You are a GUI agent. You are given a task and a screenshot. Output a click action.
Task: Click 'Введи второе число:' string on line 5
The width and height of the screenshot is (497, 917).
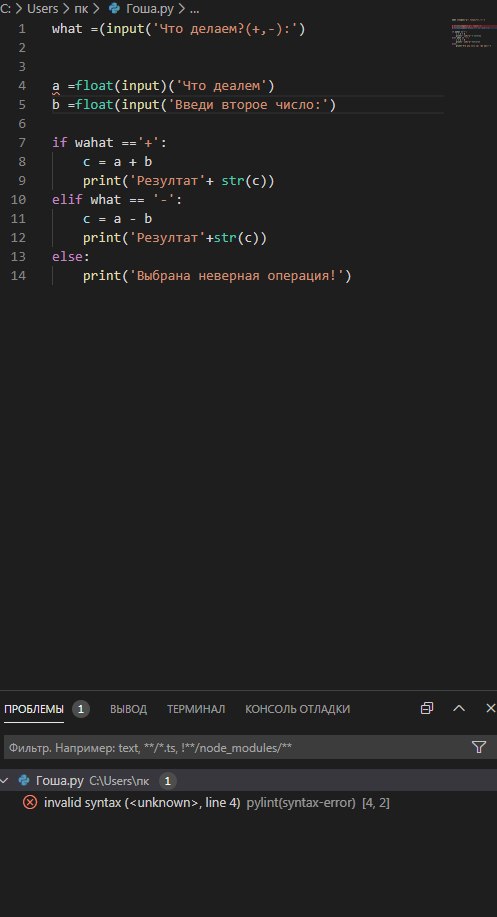tap(248, 105)
